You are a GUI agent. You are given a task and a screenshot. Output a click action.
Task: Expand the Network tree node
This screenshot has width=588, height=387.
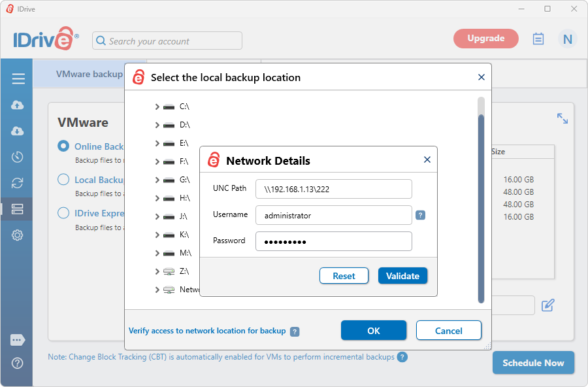click(157, 290)
